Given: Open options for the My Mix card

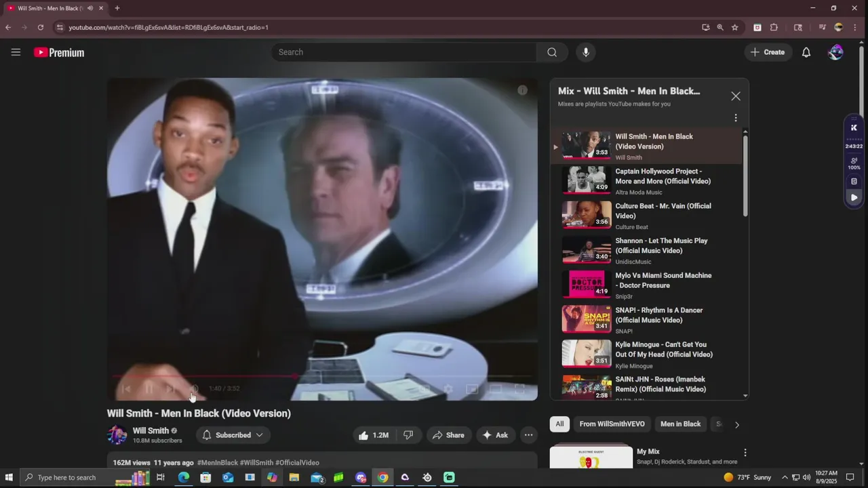Looking at the screenshot, I should pyautogui.click(x=745, y=453).
